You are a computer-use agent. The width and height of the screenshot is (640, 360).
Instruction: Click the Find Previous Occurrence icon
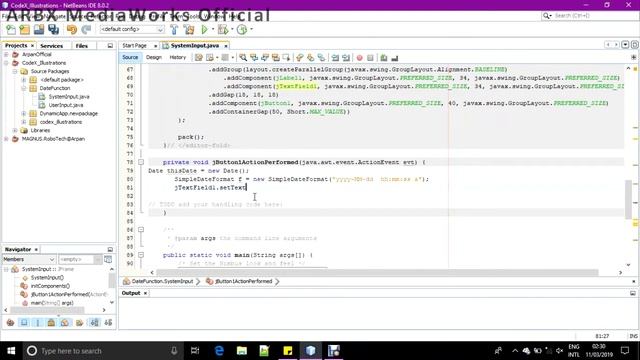pyautogui.click(x=254, y=58)
